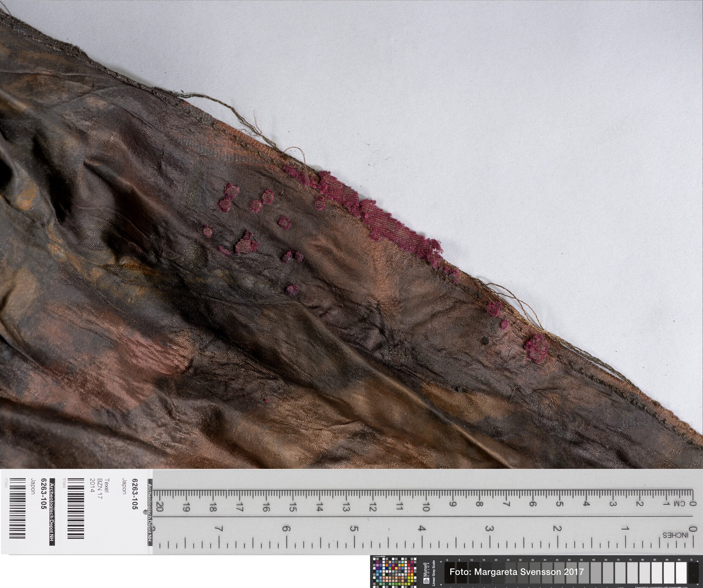The height and width of the screenshot is (588, 703).
Task: Select the gray patch labeled 60
Action: (595, 572)
